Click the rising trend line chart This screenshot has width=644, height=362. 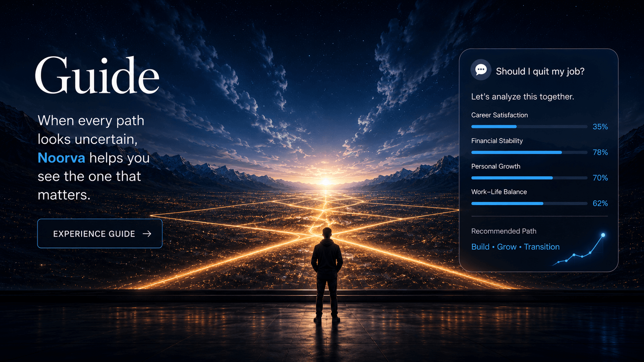coord(579,249)
